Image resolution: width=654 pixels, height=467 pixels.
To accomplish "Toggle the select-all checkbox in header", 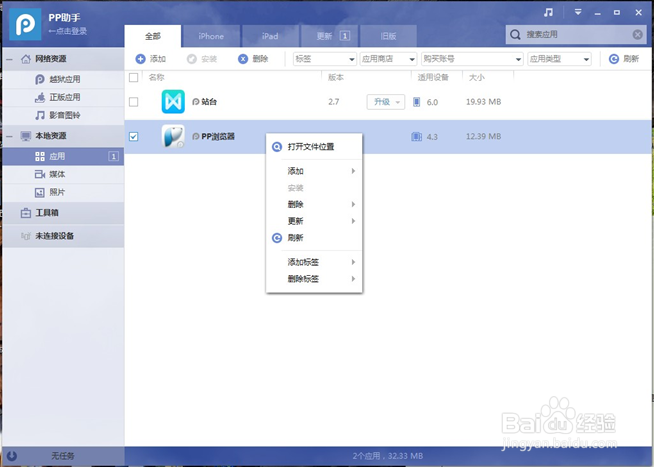I will [x=133, y=78].
